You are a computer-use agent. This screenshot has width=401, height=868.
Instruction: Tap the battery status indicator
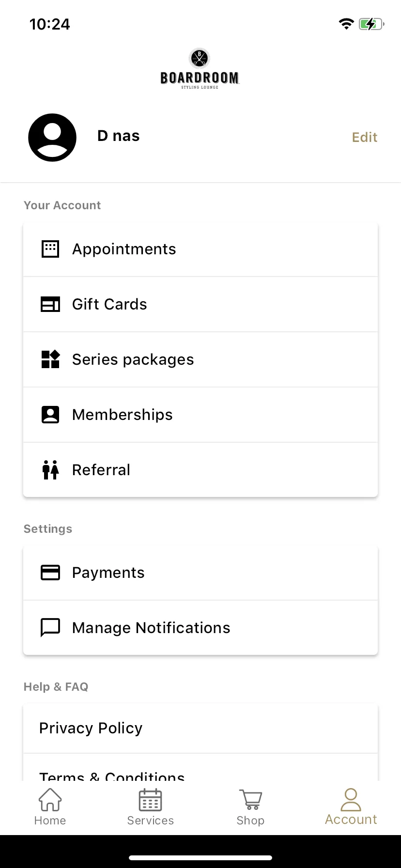coord(371,24)
